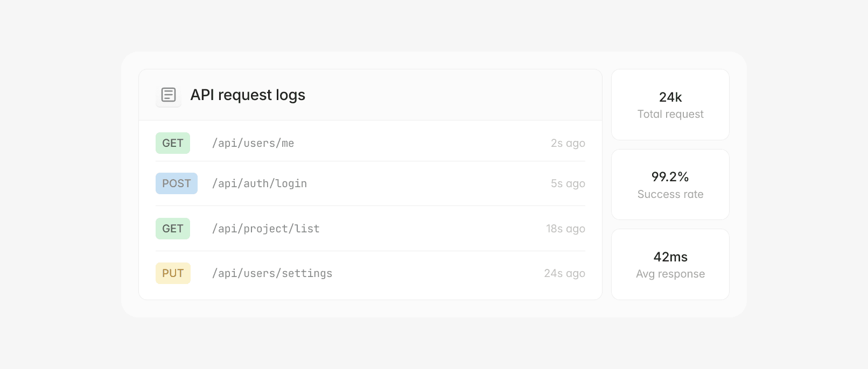Open the /api/auth/login log entry
Viewport: 868px width, 369px height.
coord(259,183)
